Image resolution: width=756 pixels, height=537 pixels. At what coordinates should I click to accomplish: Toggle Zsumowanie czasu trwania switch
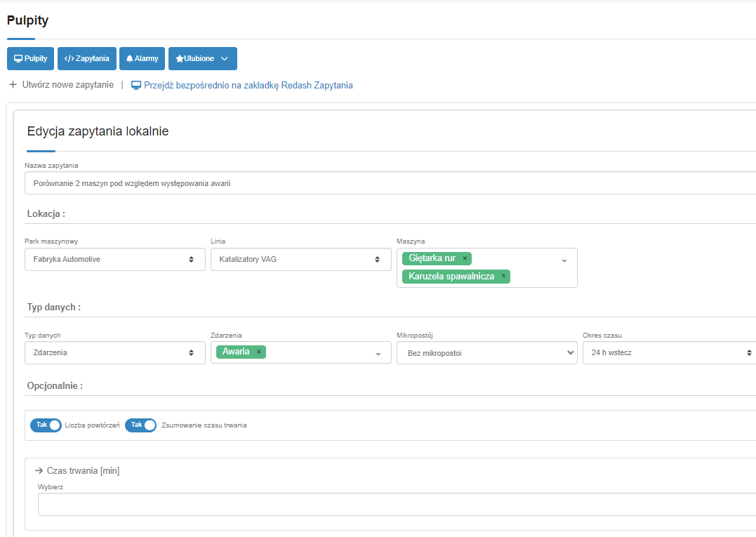[x=141, y=425]
